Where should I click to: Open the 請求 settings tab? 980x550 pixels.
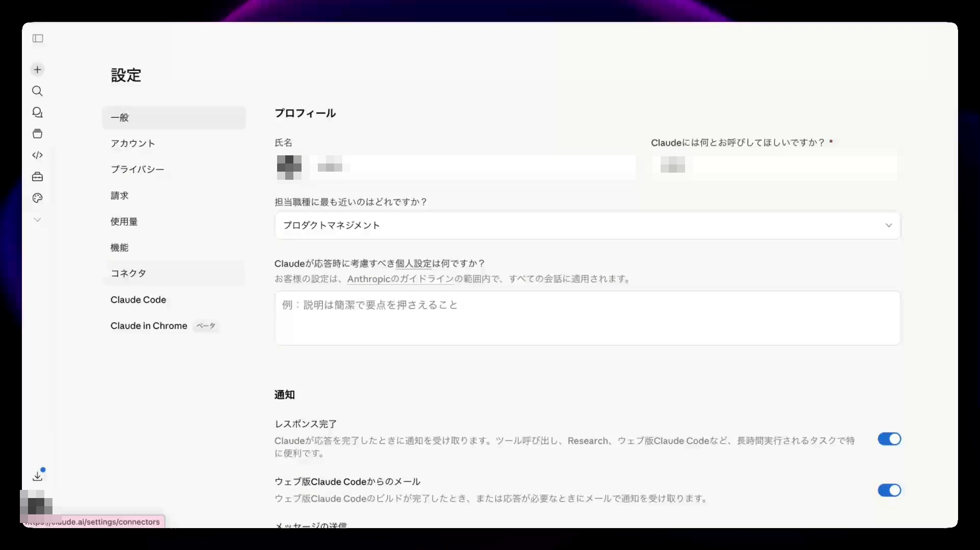[x=174, y=196]
